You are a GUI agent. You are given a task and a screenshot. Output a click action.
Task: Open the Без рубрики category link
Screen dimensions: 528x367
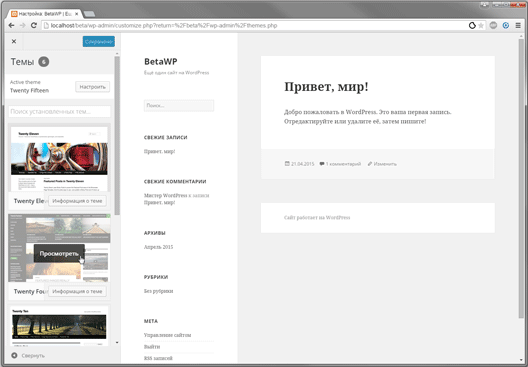159,291
